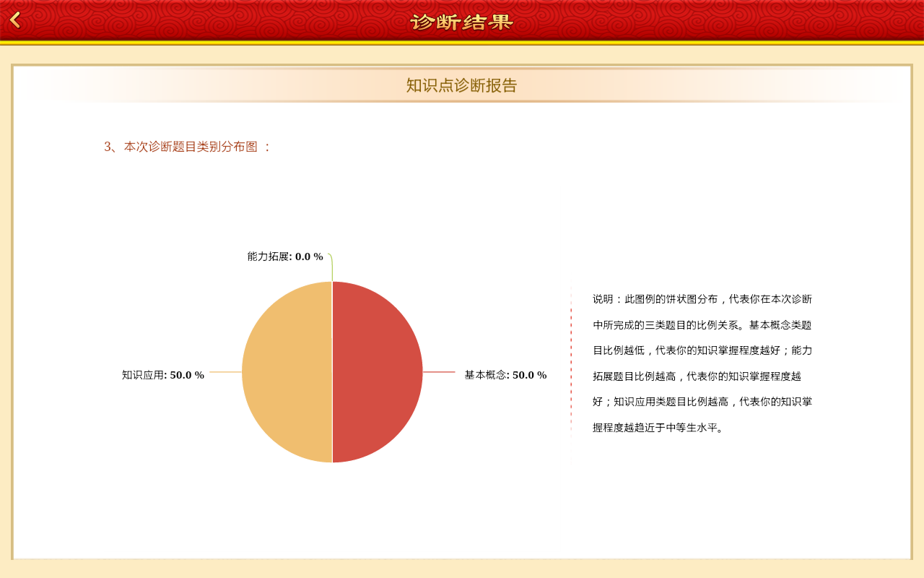The width and height of the screenshot is (924, 578).
Task: Click the red 基本概念 pie slice
Action: (x=378, y=372)
